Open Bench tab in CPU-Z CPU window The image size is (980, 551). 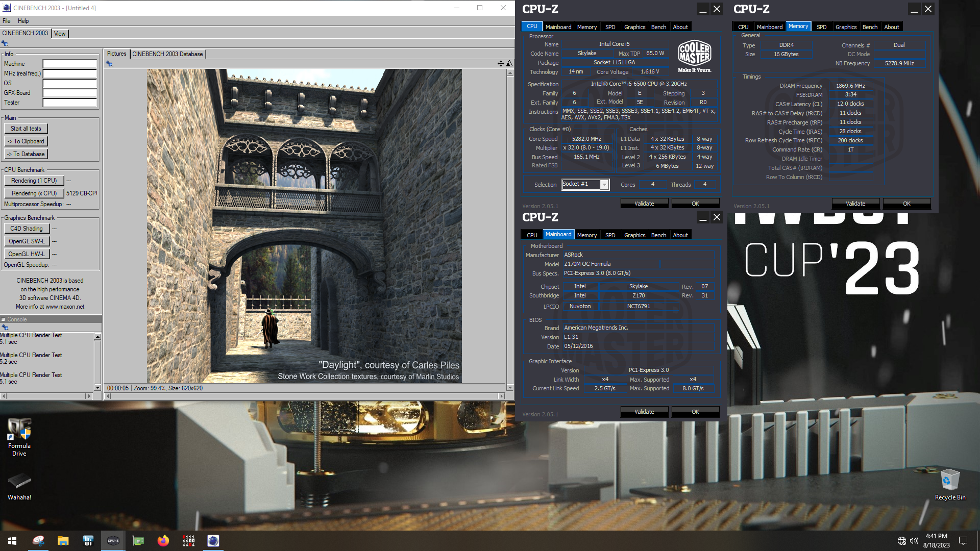tap(658, 27)
